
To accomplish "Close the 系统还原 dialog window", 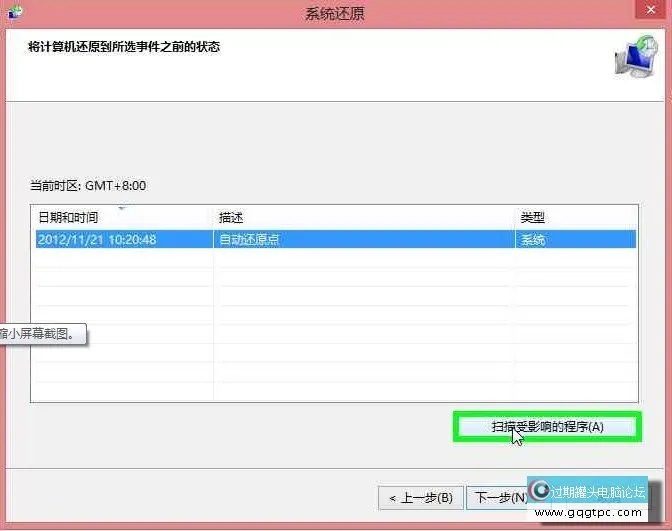I will point(651,9).
